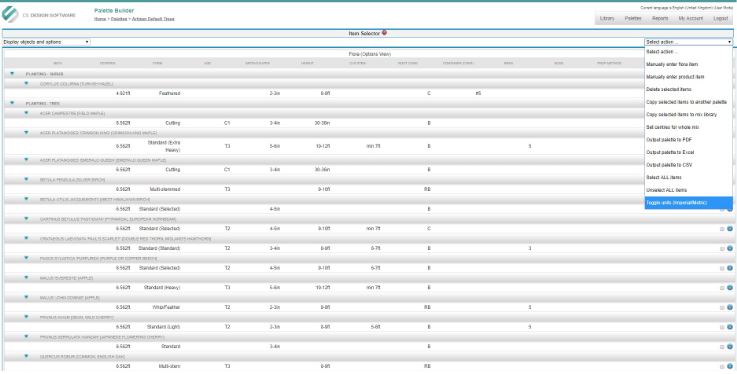Image resolution: width=737 pixels, height=374 pixels.
Task: Click the Standard (Extra Heavy) cell
Action: coord(164,146)
